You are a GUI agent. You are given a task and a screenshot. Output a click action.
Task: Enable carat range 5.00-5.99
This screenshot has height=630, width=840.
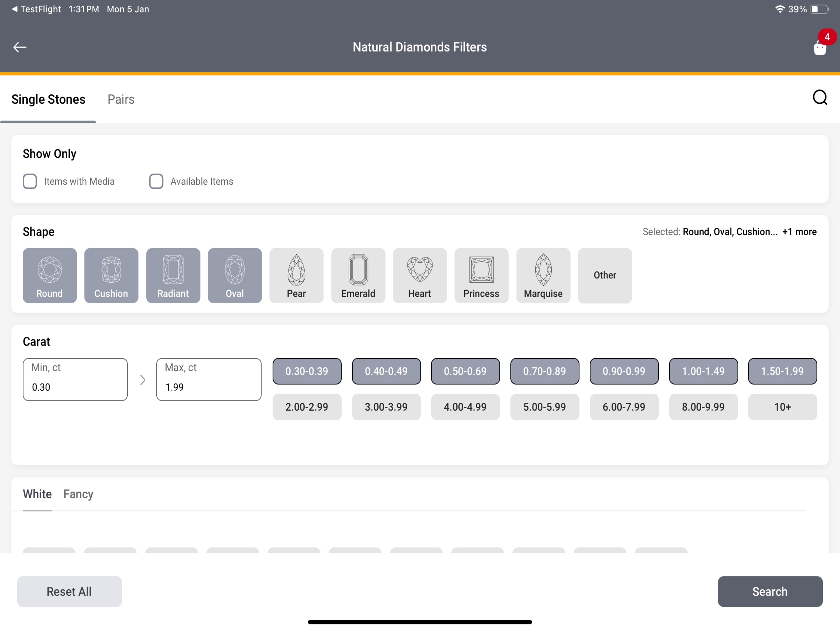coord(545,407)
